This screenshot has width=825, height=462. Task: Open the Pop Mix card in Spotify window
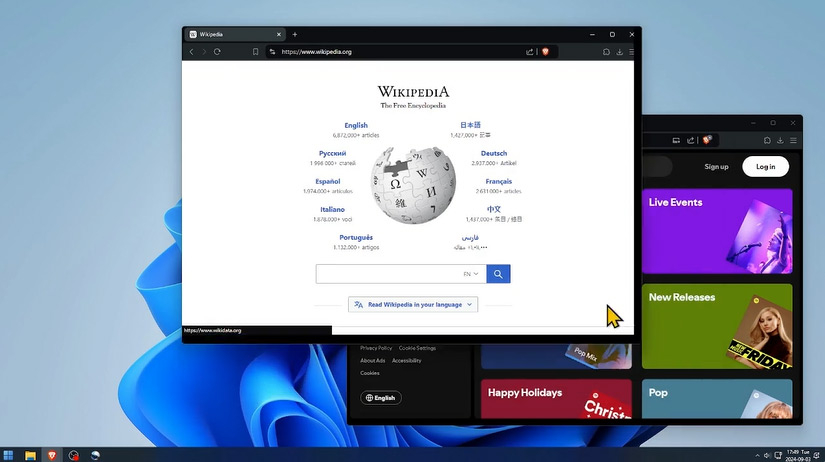pos(556,356)
